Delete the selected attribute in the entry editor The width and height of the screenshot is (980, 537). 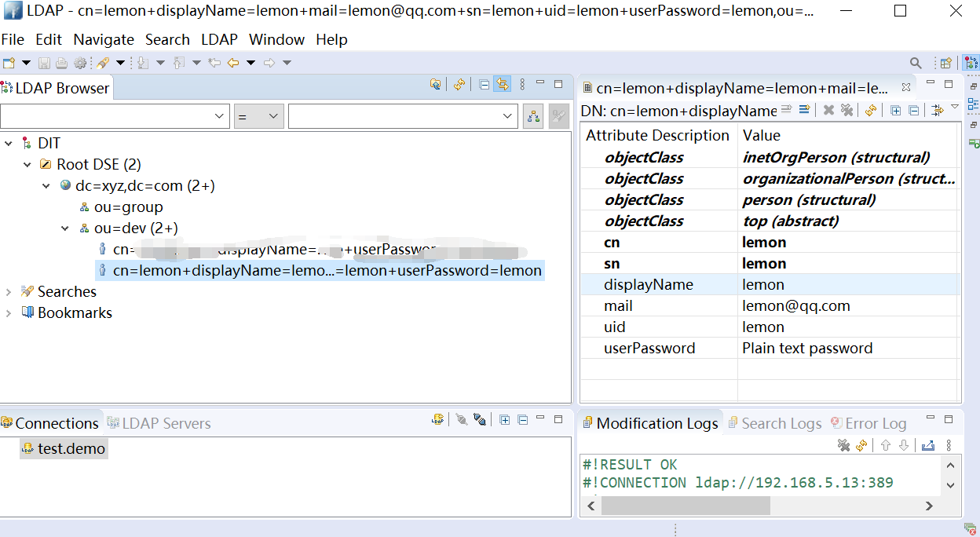point(828,110)
